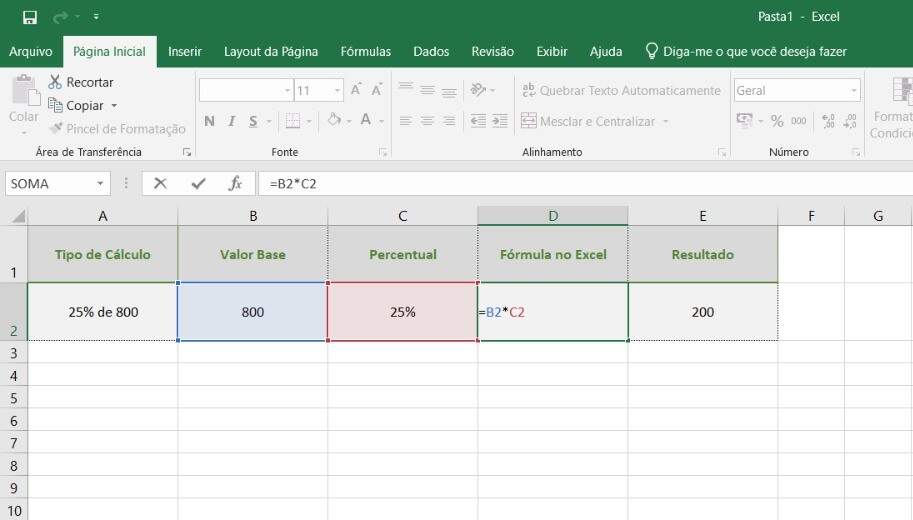
Task: Open Layout da Página tab
Action: coord(271,52)
